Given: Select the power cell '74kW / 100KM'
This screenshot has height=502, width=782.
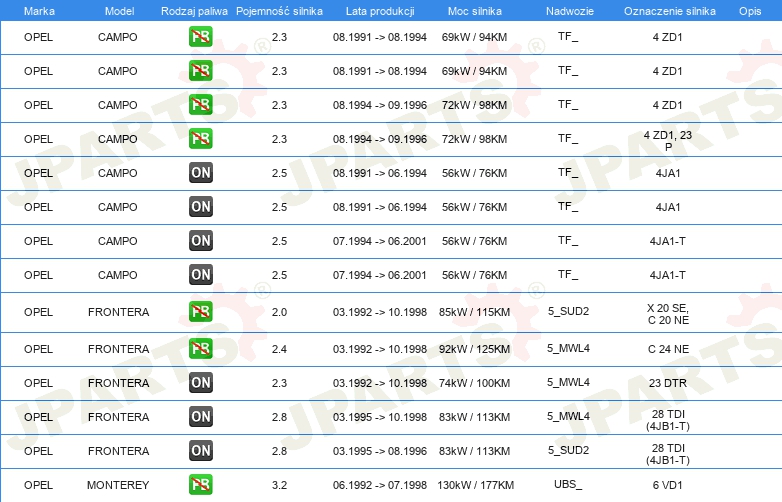Looking at the screenshot, I should pos(474,383).
